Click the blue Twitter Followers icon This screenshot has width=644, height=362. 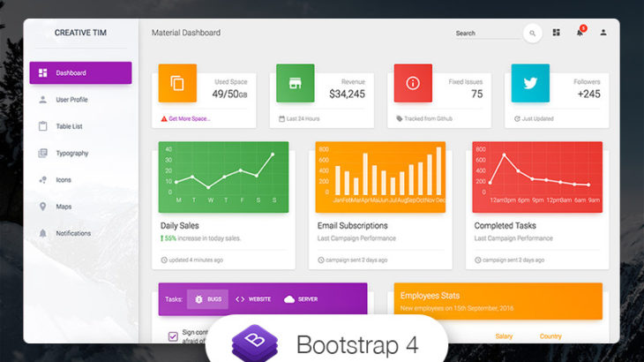(x=530, y=83)
